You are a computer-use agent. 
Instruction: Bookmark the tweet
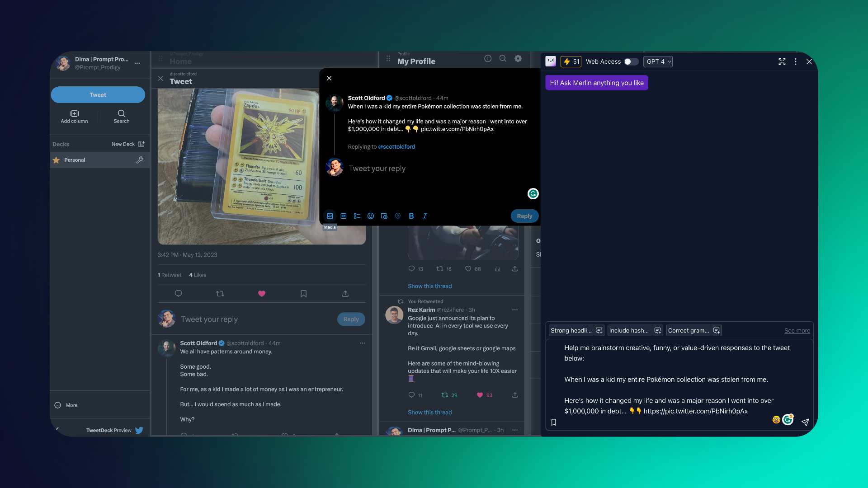tap(303, 294)
